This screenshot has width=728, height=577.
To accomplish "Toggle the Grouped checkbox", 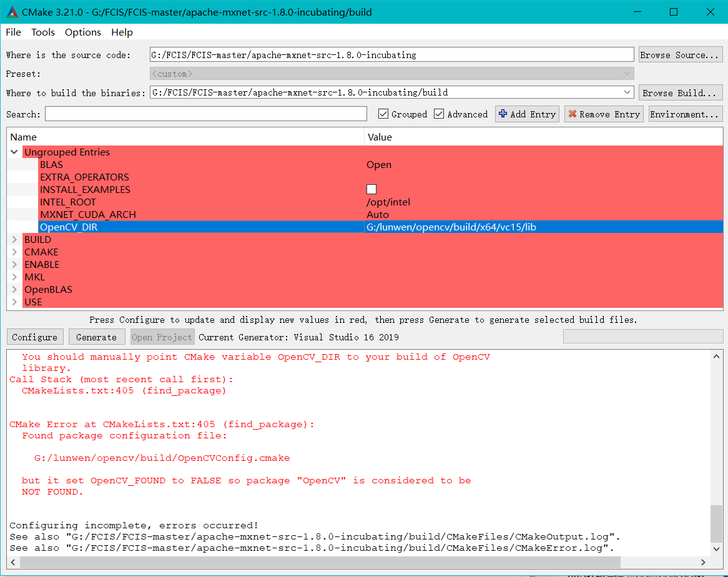I will [383, 114].
